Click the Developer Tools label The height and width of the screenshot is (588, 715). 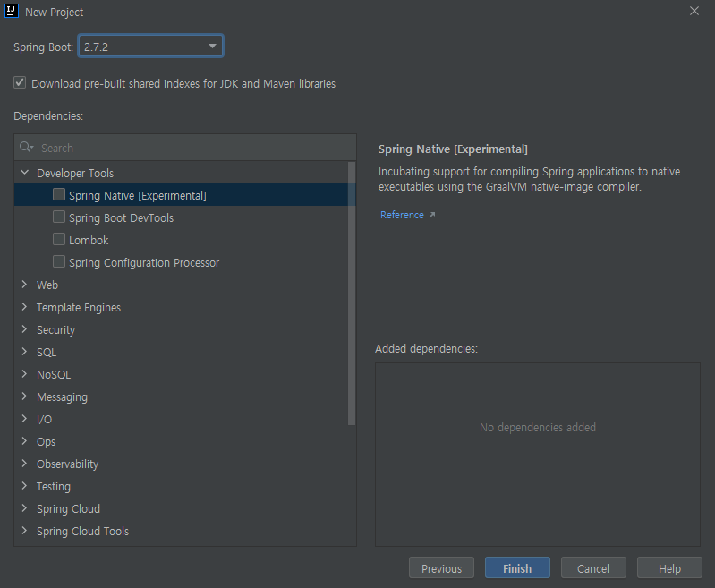(75, 174)
